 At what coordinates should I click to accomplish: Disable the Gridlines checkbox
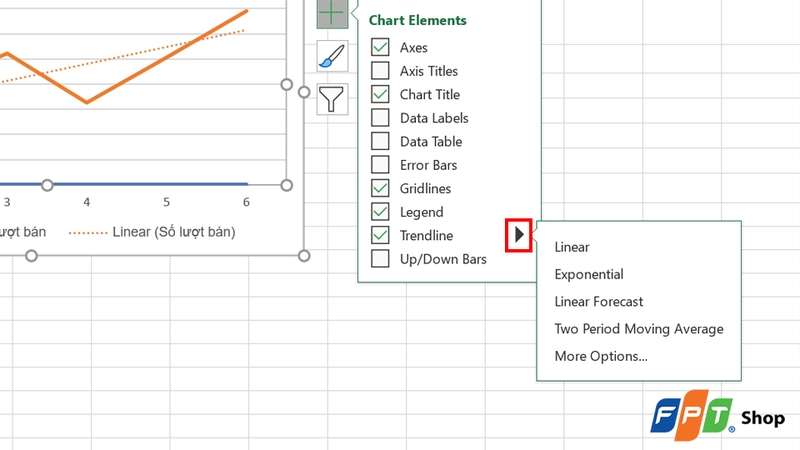(381, 188)
